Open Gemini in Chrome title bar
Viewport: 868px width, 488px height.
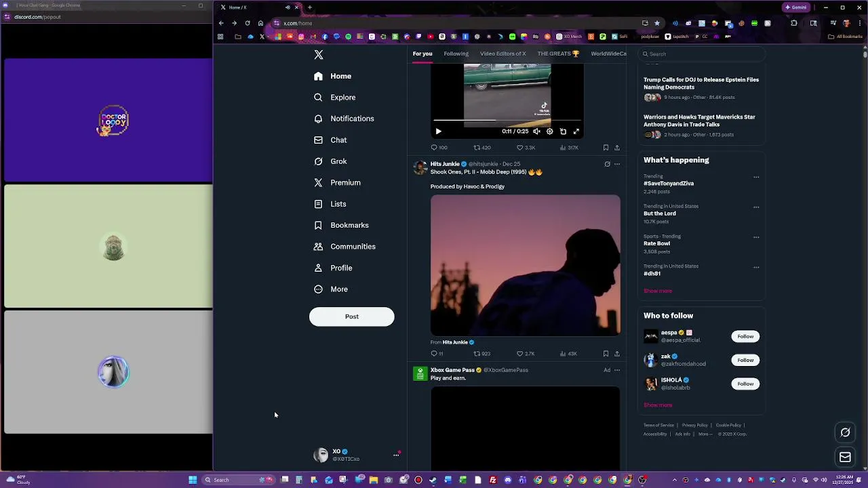(796, 7)
